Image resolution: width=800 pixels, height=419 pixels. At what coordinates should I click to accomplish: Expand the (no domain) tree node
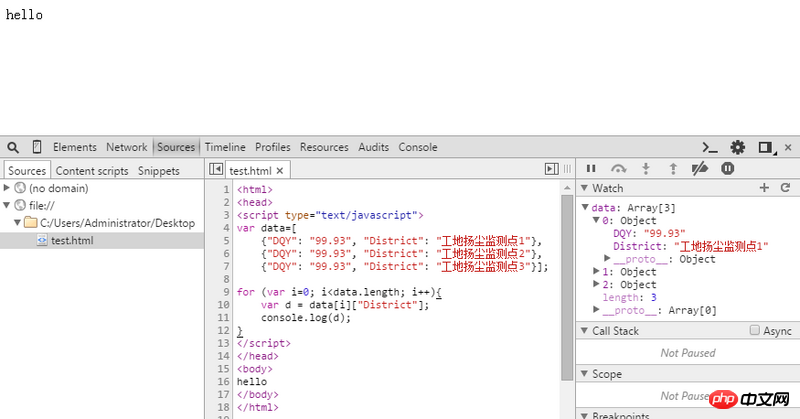tap(8, 188)
